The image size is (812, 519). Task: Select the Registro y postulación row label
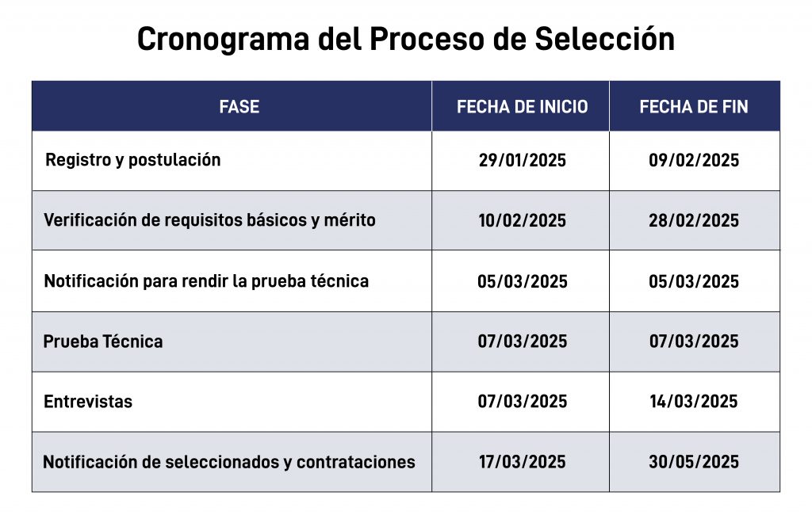pyautogui.click(x=133, y=160)
